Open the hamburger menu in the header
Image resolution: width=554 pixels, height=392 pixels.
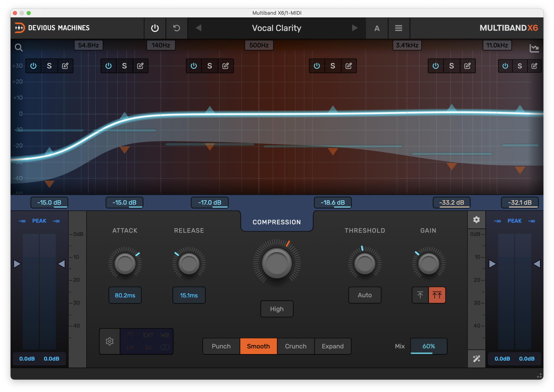tap(398, 28)
